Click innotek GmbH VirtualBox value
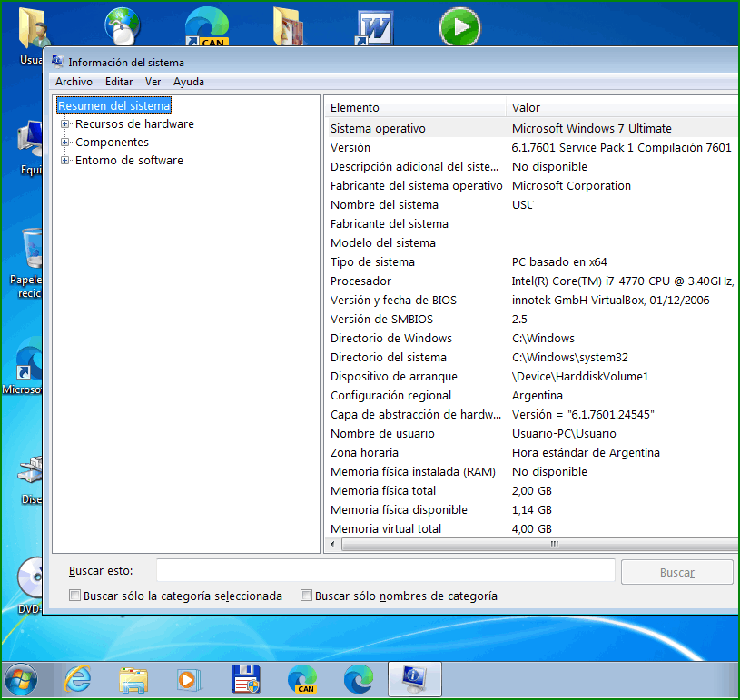The width and height of the screenshot is (740, 700). 610,300
